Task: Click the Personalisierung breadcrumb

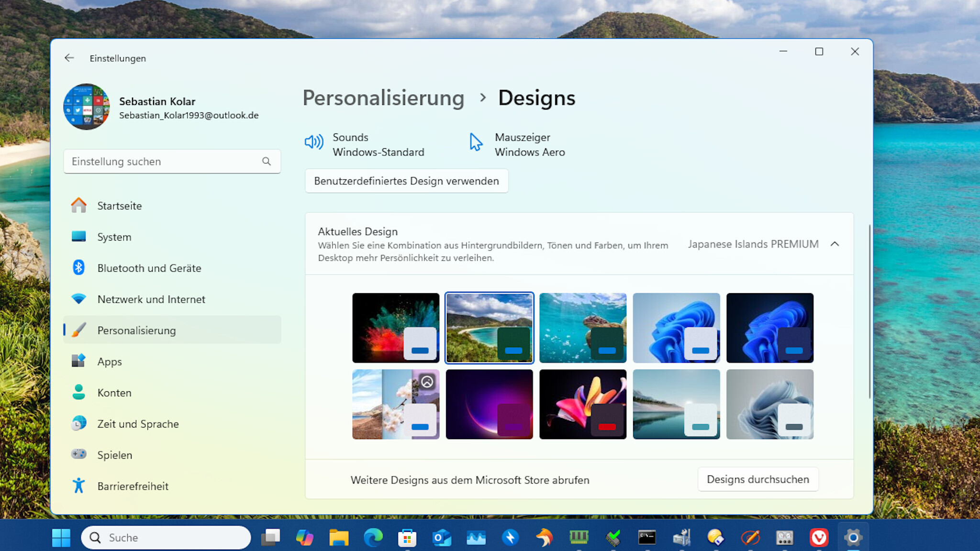Action: point(383,98)
